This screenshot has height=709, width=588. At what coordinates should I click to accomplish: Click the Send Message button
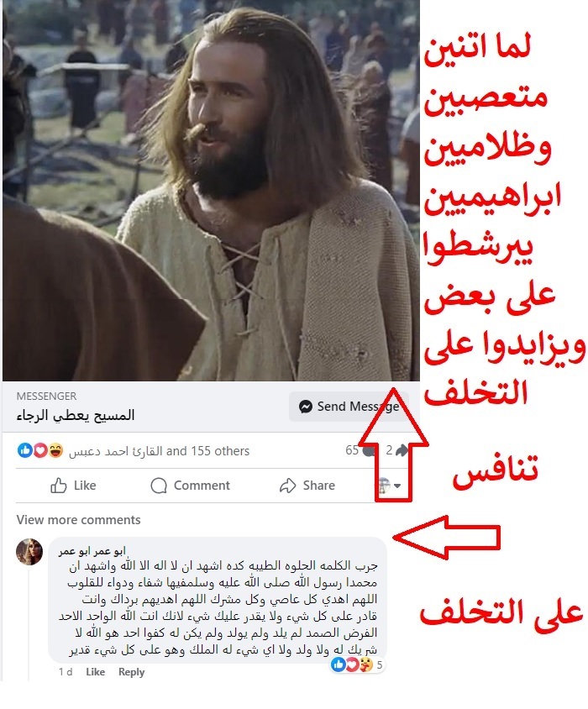coord(349,407)
